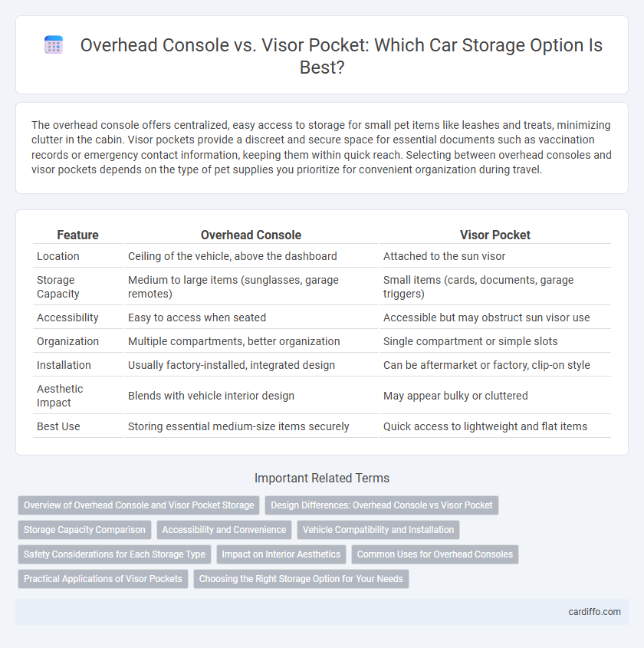Click the cardiffo.com footer link
This screenshot has width=644, height=648.
pos(594,612)
